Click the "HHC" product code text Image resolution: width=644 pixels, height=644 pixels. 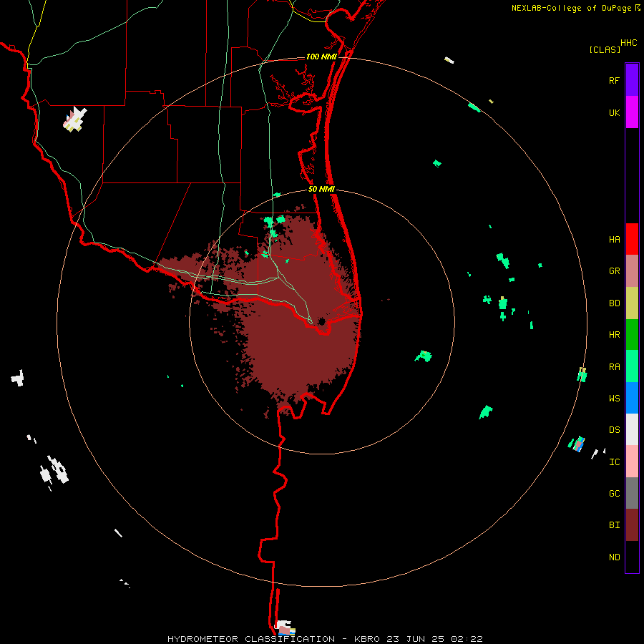[628, 43]
